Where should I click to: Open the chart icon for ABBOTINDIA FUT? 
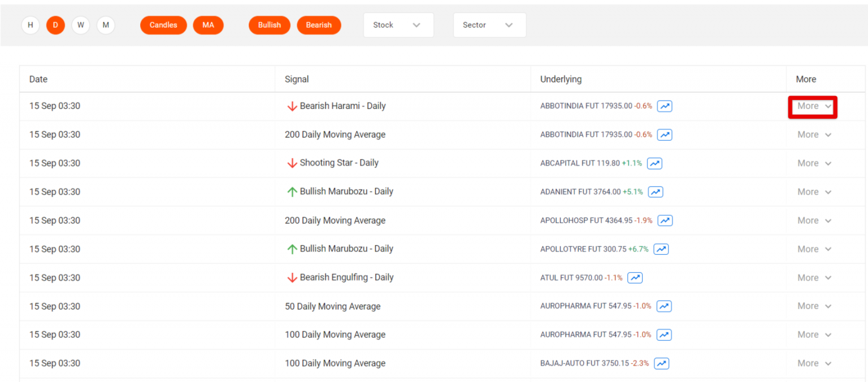pyautogui.click(x=665, y=106)
